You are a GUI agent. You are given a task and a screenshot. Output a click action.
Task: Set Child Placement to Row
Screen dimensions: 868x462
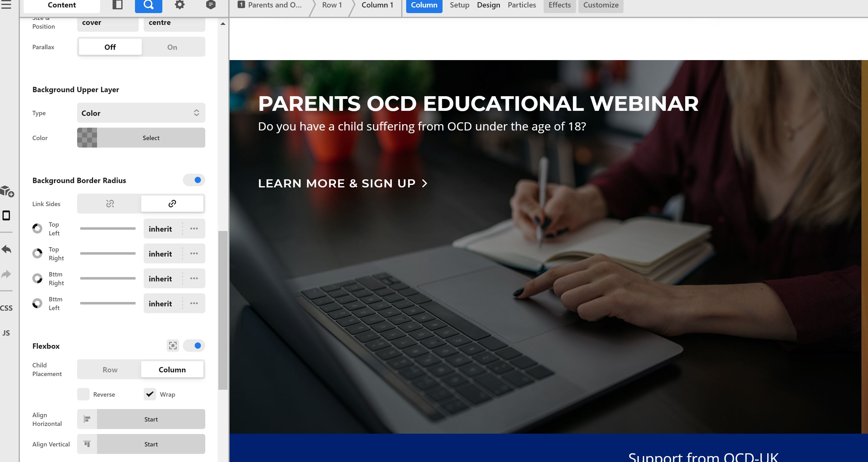click(x=110, y=370)
